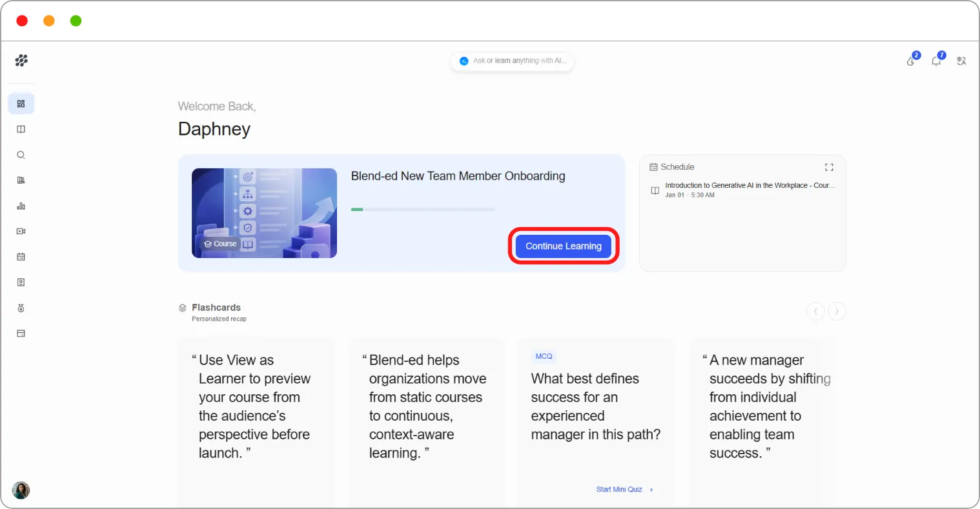Show the next flashcards with right arrow
This screenshot has width=980, height=509.
pos(837,312)
